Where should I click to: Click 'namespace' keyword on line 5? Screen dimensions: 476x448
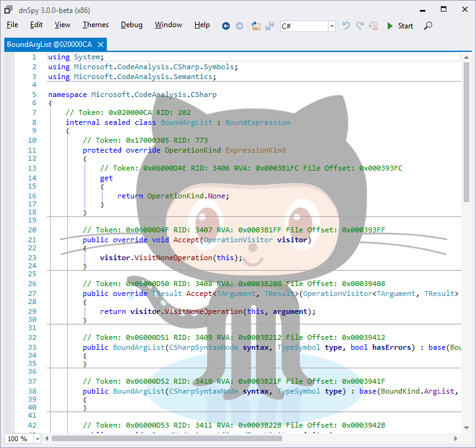click(67, 95)
